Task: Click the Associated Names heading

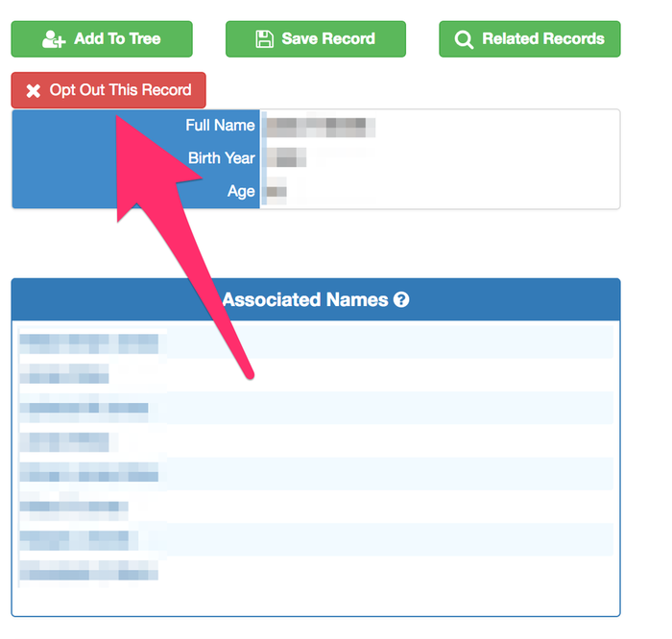Action: (305, 299)
